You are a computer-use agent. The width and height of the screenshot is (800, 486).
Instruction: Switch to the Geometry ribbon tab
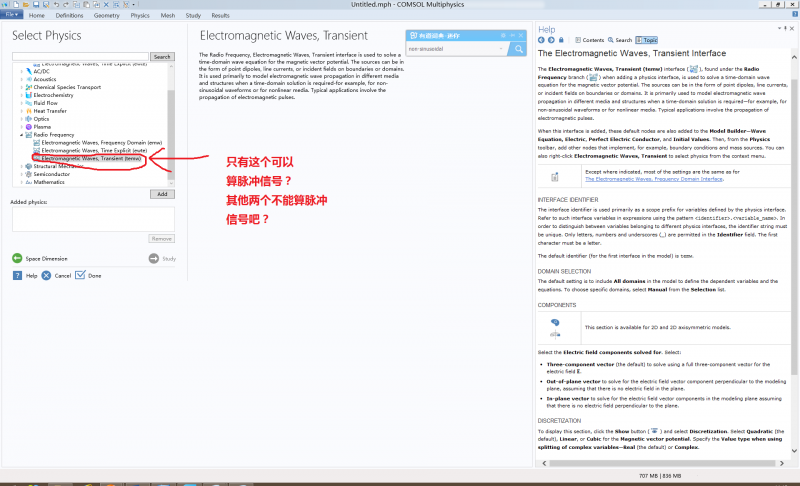click(107, 15)
